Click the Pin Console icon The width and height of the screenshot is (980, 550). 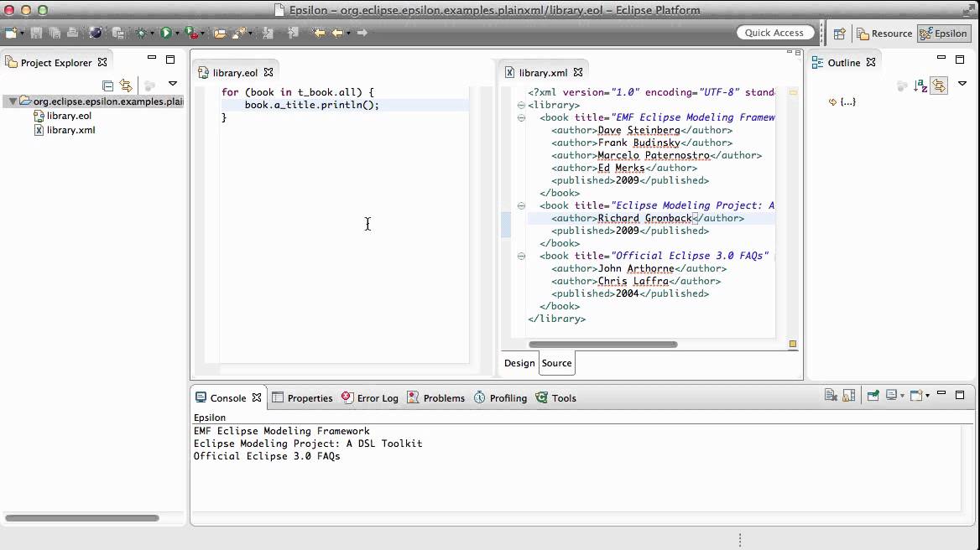tap(873, 395)
